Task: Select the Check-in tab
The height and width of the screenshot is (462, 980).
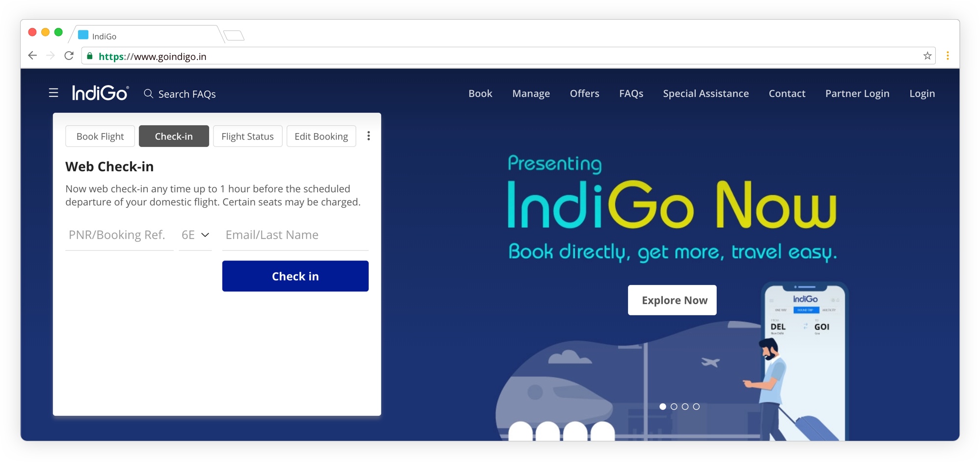Action: pos(174,136)
